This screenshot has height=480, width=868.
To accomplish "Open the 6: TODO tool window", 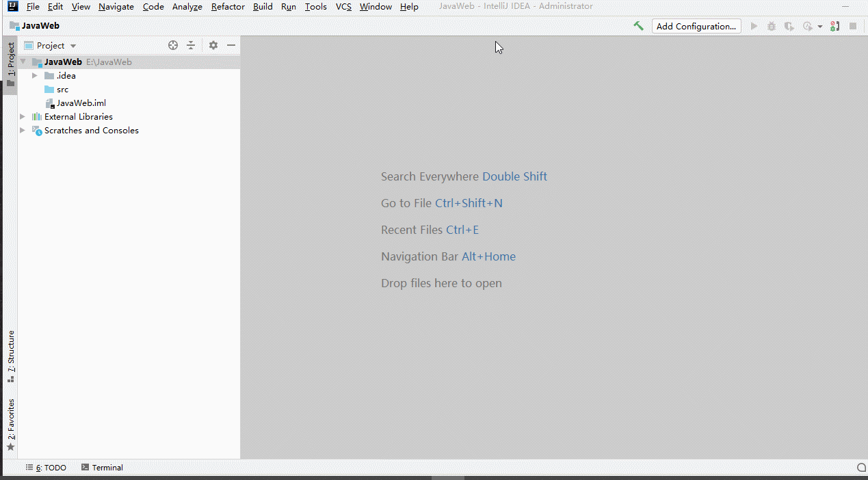I will (46, 468).
